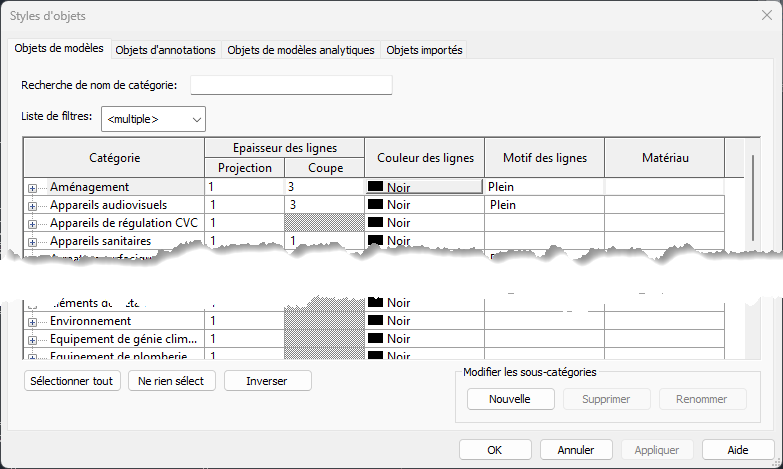Screen dimensions: 783x469
Task: Open Objets de modèles analytiques tab
Action: (x=301, y=50)
